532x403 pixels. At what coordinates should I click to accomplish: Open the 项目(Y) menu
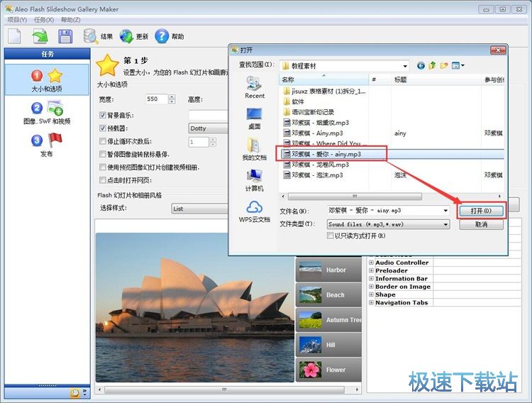pyautogui.click(x=17, y=20)
